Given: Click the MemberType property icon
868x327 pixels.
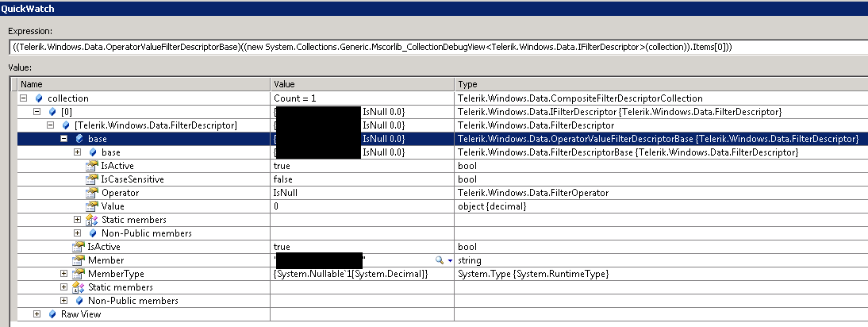Looking at the screenshot, I should (x=79, y=274).
